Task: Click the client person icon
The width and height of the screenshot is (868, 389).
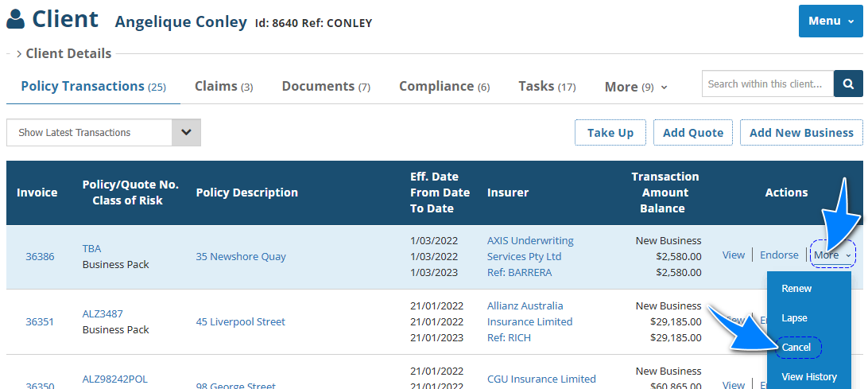Action: click(x=16, y=20)
